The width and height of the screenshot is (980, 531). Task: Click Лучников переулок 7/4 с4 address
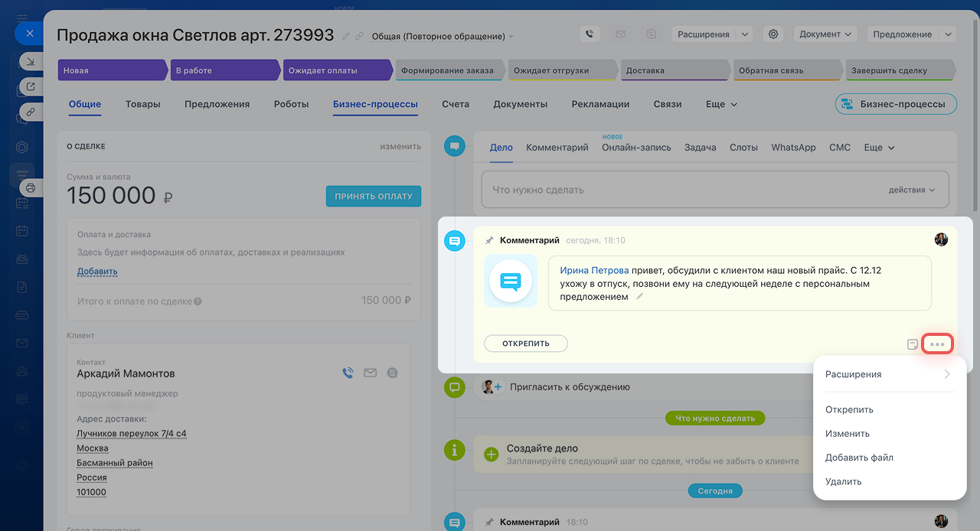click(132, 434)
